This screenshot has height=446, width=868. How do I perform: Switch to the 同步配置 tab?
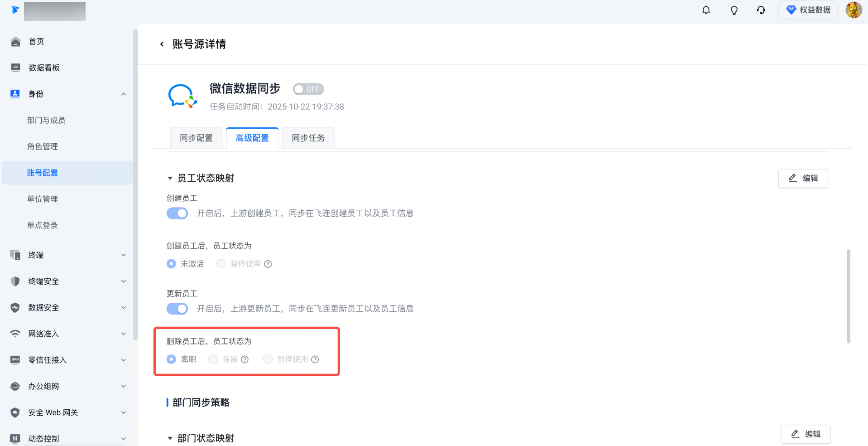click(x=196, y=138)
